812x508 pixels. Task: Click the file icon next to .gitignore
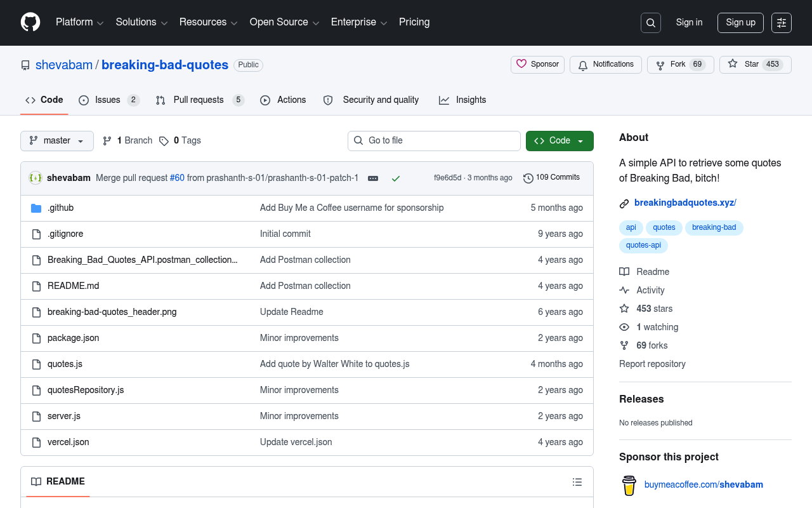(36, 234)
